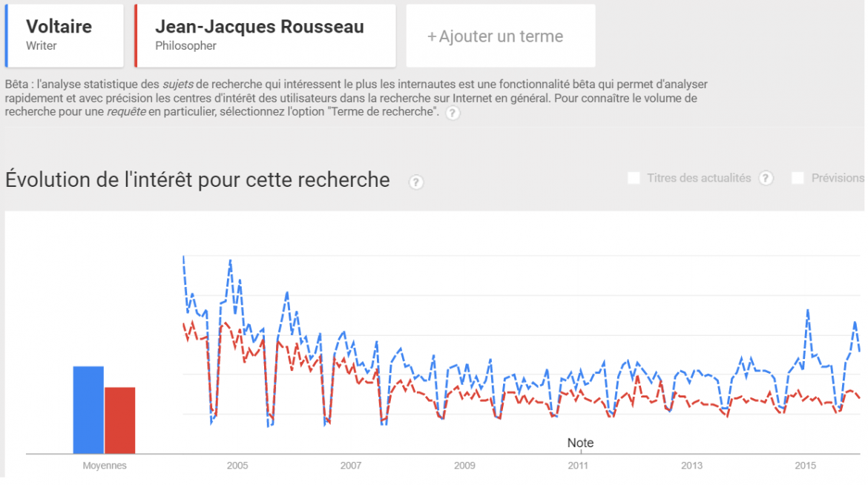Click the Moyennes label under the bars

[x=105, y=466]
